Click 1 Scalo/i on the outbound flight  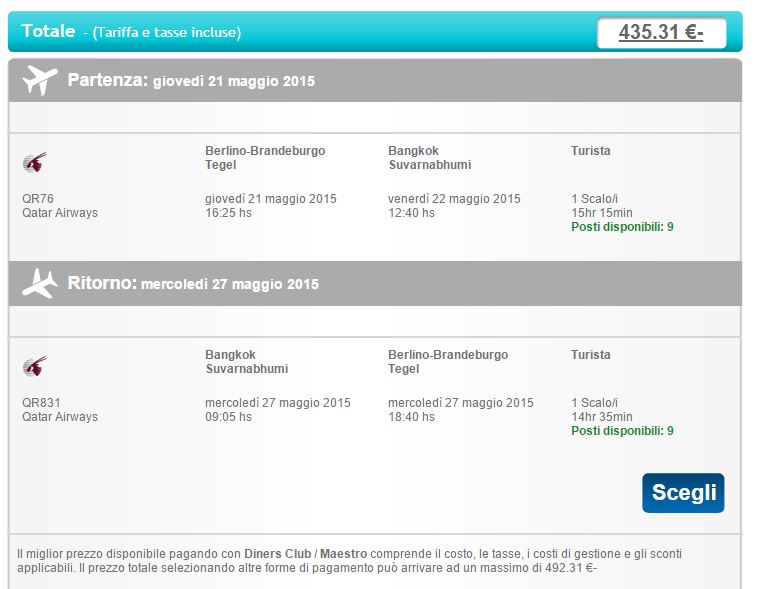pyautogui.click(x=594, y=199)
